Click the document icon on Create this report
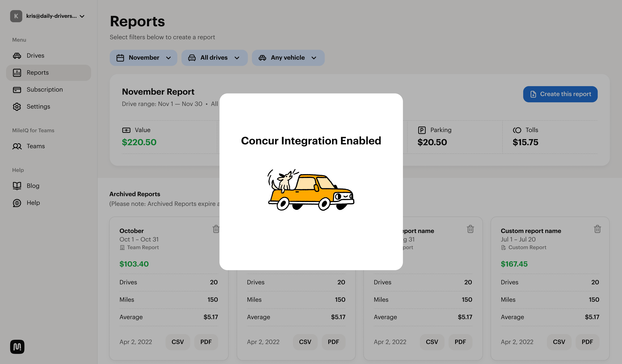622x364 pixels. tap(533, 94)
